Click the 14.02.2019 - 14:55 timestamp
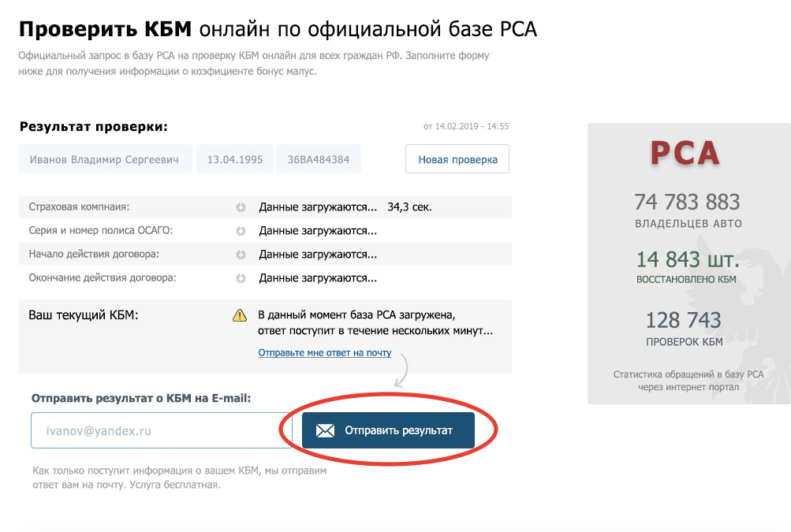 click(x=466, y=126)
